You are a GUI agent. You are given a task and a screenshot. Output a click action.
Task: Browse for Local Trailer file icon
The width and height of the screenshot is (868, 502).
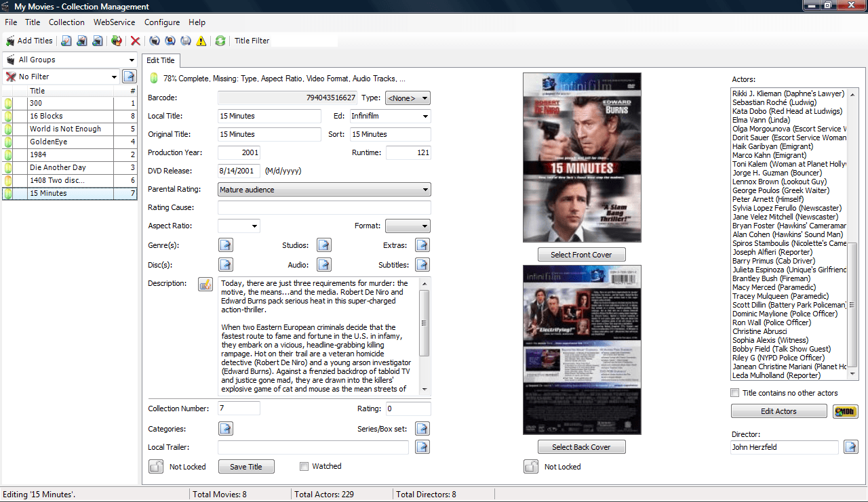pos(422,447)
